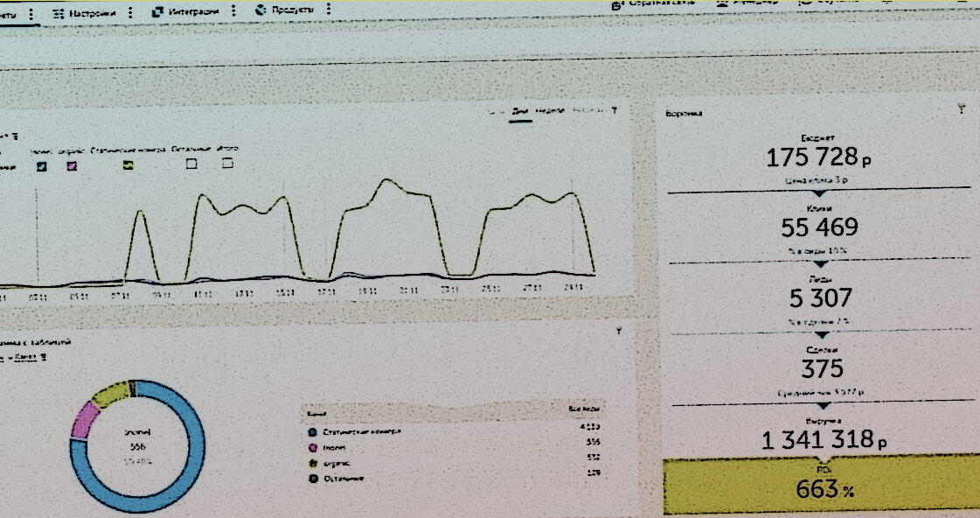Enable the Итого series checkbox
The width and height of the screenshot is (980, 518).
click(228, 164)
